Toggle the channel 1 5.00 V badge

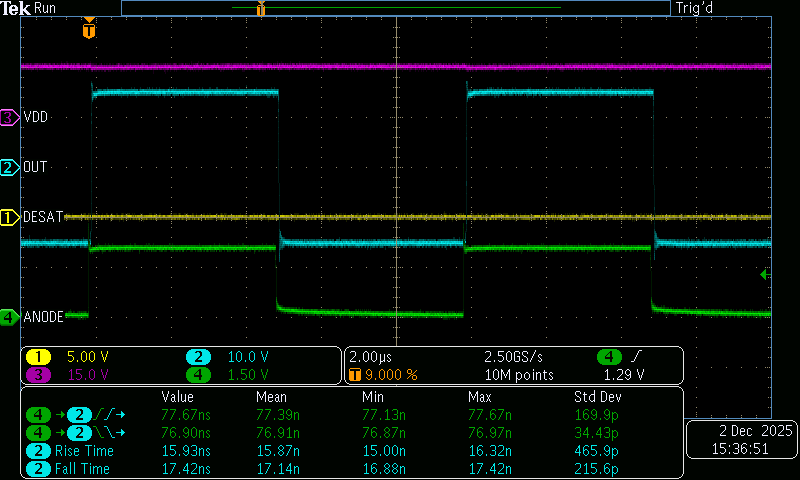[38, 357]
